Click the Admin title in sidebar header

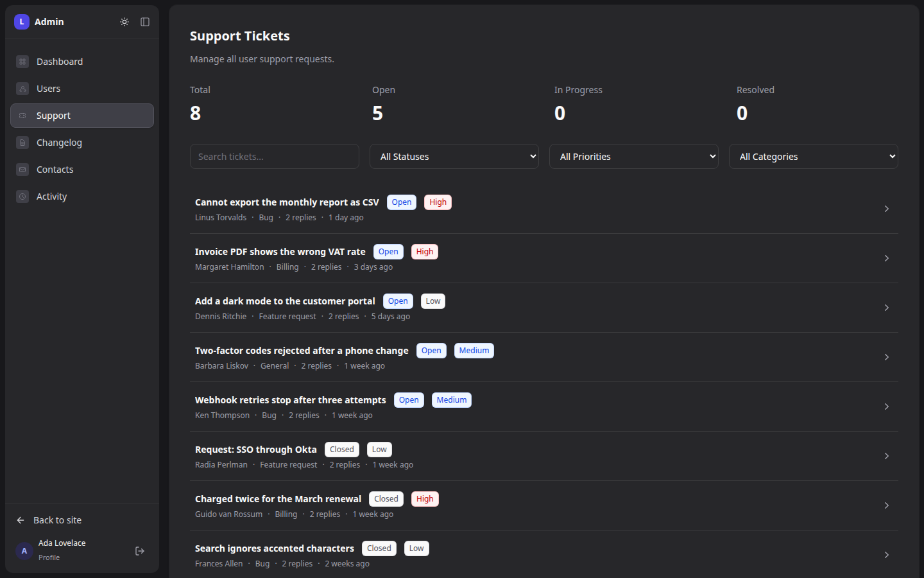[49, 22]
